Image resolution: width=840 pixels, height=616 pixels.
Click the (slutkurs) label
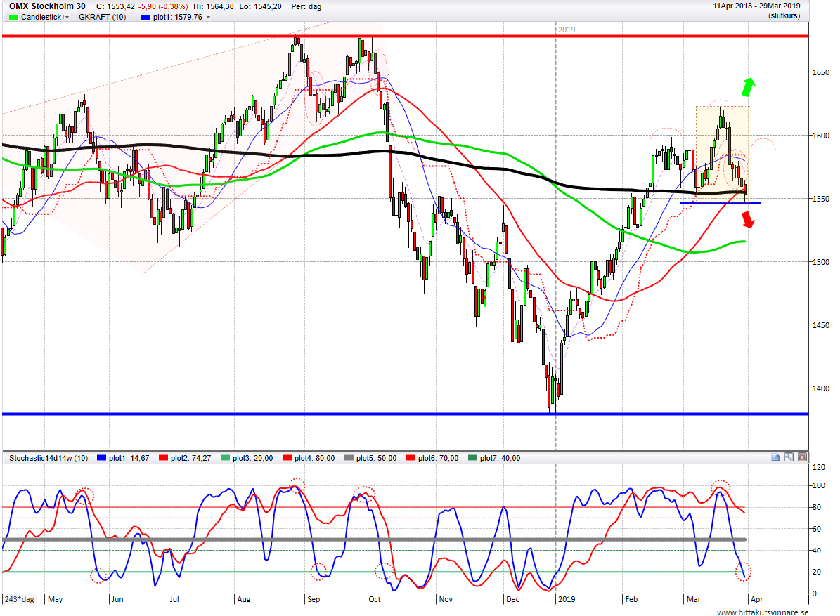point(784,16)
